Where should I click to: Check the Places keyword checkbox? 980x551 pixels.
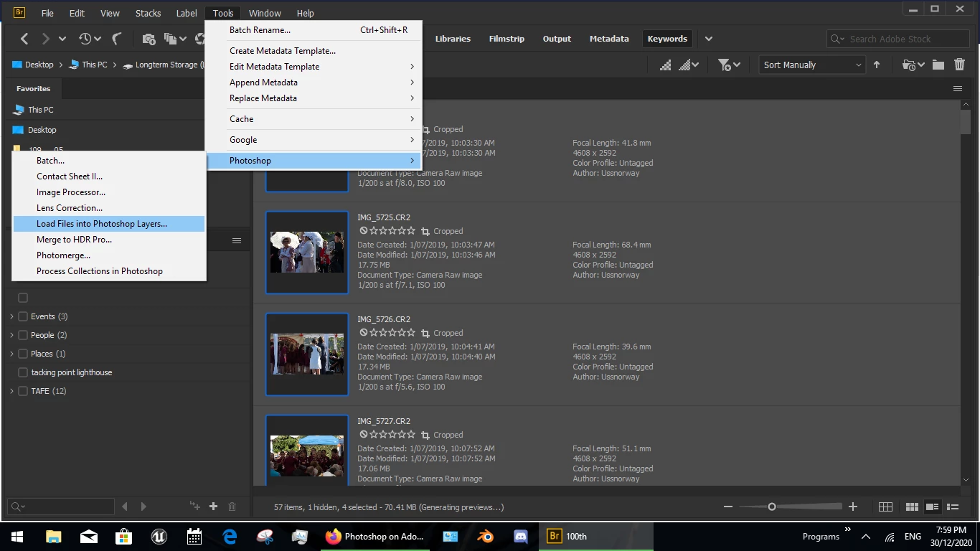23,354
